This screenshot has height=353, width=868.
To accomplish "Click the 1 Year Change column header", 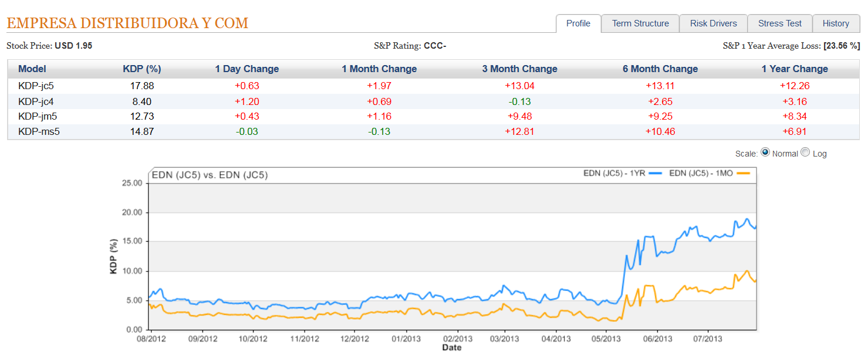I will click(795, 69).
